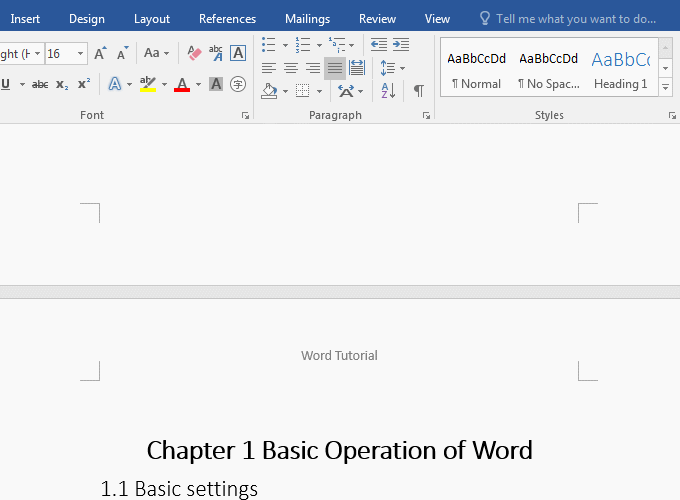Viewport: 680px width, 500px height.
Task: Click the Bullets list icon
Action: tap(268, 45)
